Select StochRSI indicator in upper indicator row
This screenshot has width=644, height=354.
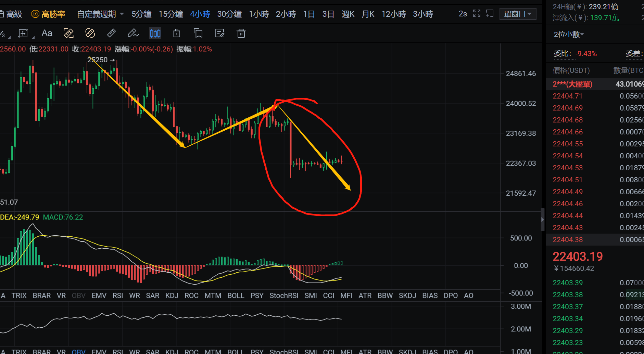click(284, 296)
